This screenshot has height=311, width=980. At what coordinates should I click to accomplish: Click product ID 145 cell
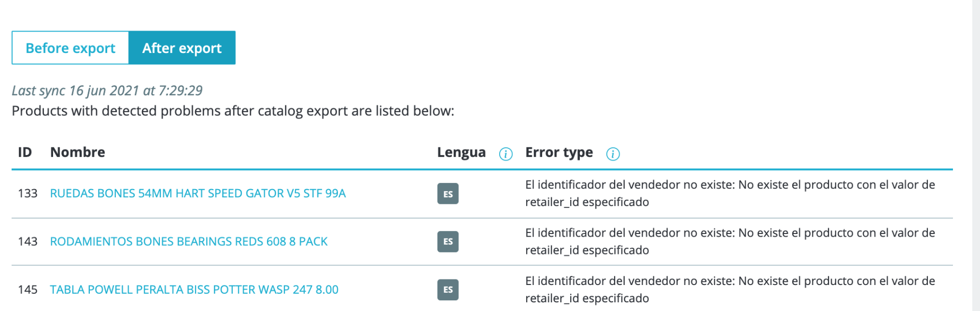coord(28,290)
